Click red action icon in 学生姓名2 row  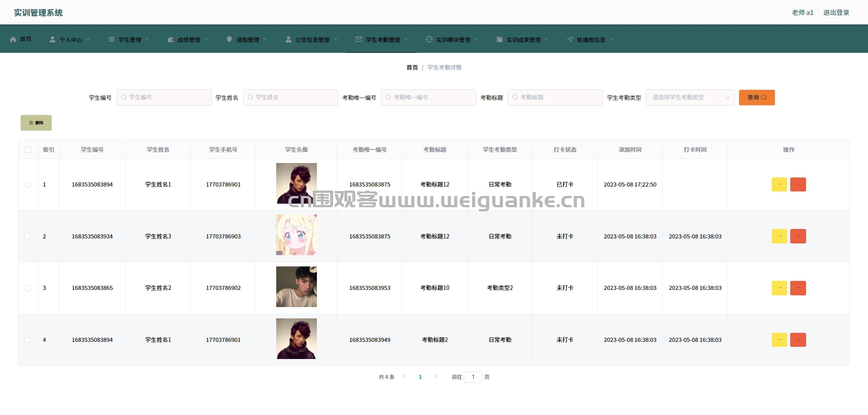798,288
